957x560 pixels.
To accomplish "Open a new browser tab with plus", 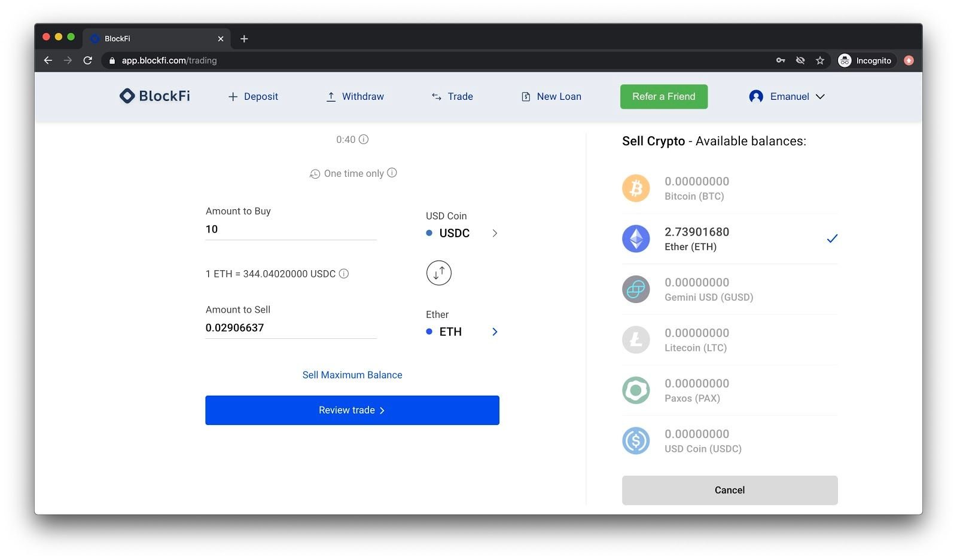I will (x=244, y=39).
